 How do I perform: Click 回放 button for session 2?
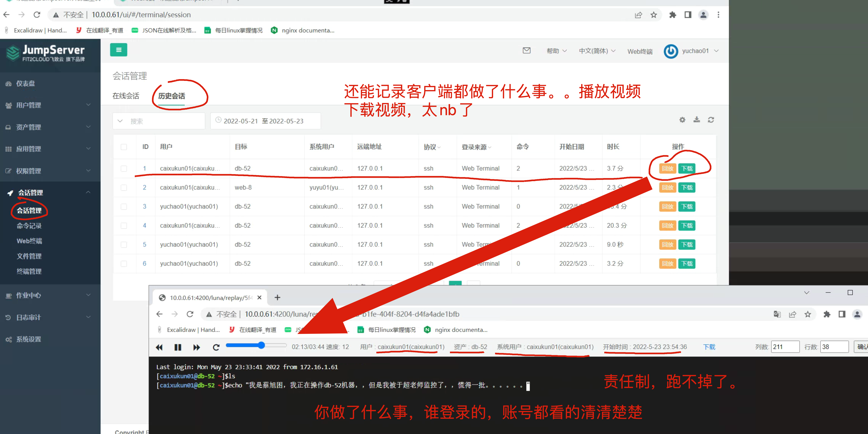pos(667,188)
